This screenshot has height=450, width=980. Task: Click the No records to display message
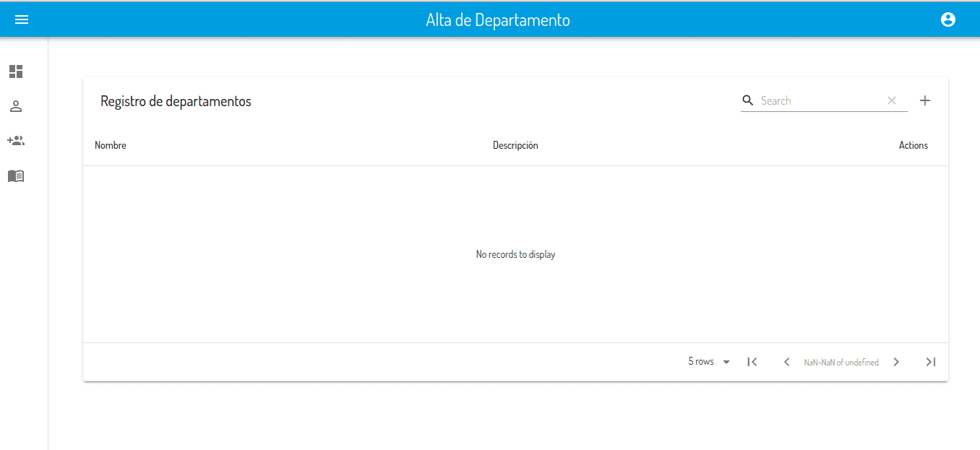pyautogui.click(x=515, y=254)
